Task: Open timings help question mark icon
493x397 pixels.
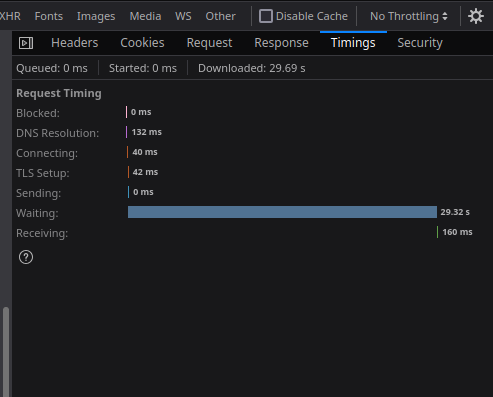Action: [26, 257]
